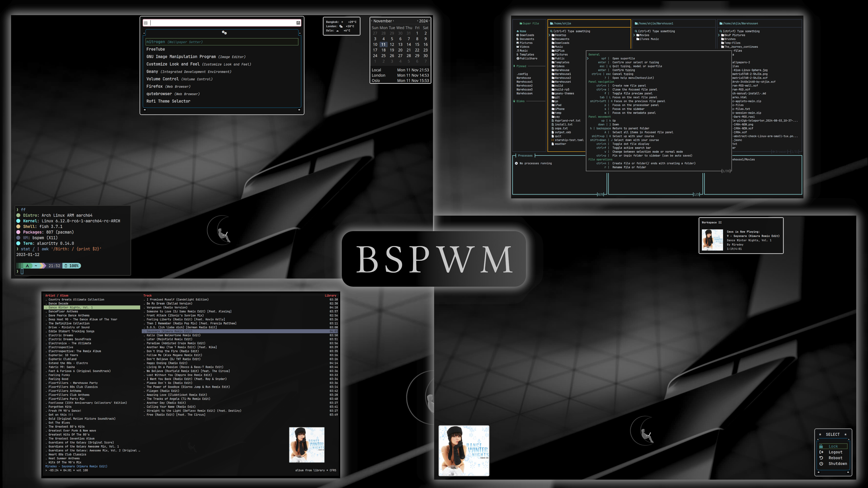This screenshot has height=488, width=868.
Task: Click the Downloads icon in the Super File sidebar
Action: click(518, 35)
